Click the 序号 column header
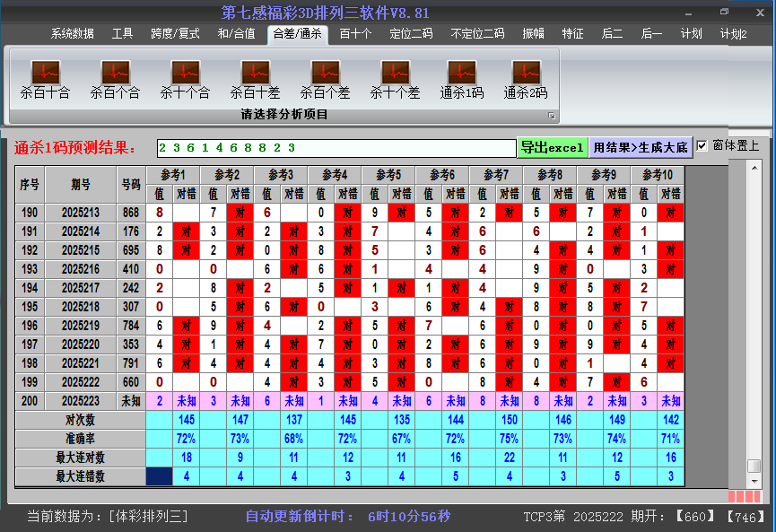 coord(30,185)
